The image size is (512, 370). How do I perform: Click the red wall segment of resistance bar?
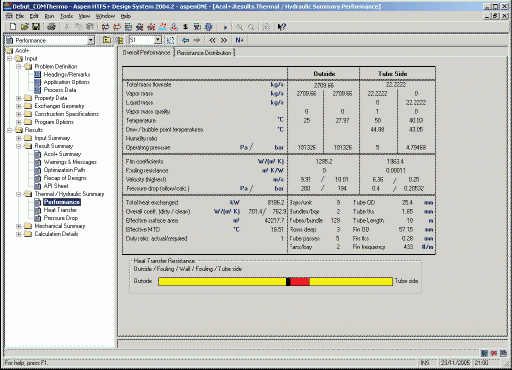pos(300,282)
